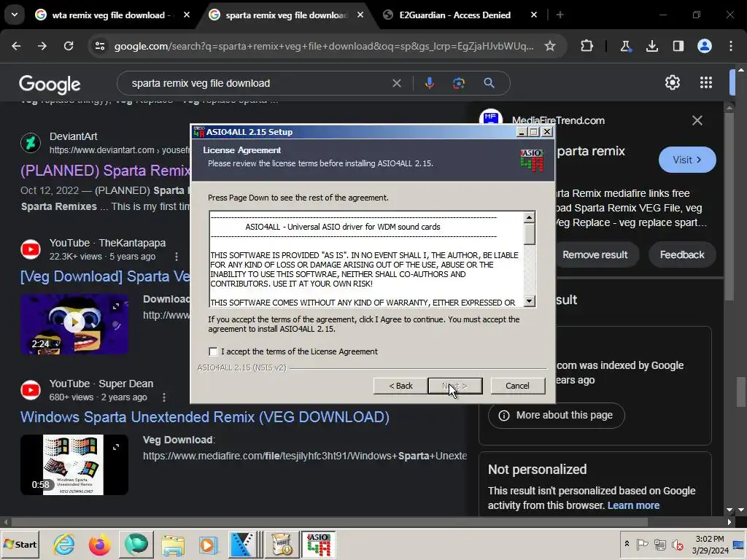
Task: Click the Back button in ASIO4ALL setup
Action: pos(400,386)
